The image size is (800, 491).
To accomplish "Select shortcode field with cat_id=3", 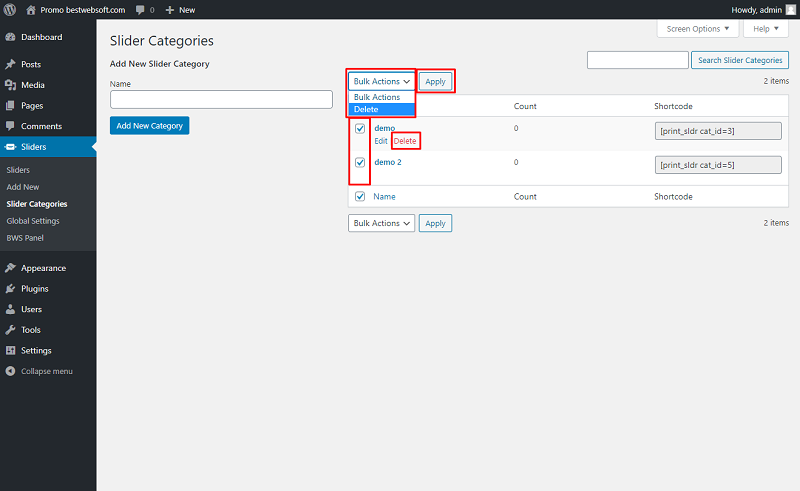I will pyautogui.click(x=718, y=131).
